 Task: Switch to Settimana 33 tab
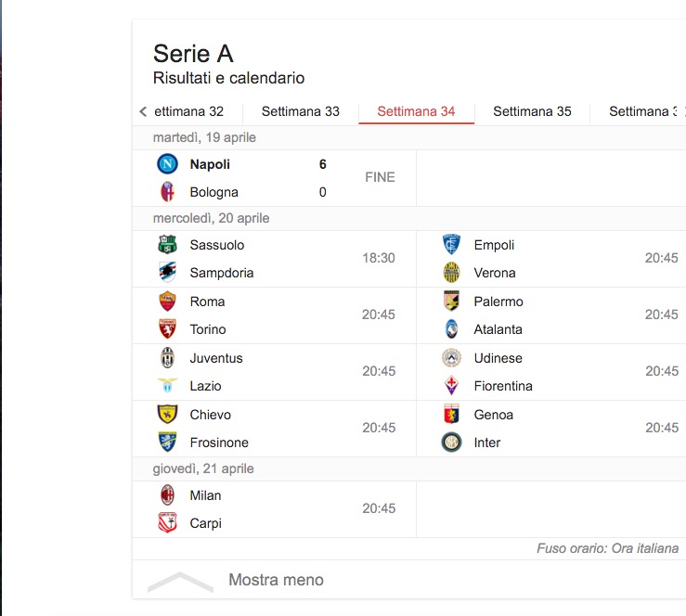pyautogui.click(x=300, y=111)
